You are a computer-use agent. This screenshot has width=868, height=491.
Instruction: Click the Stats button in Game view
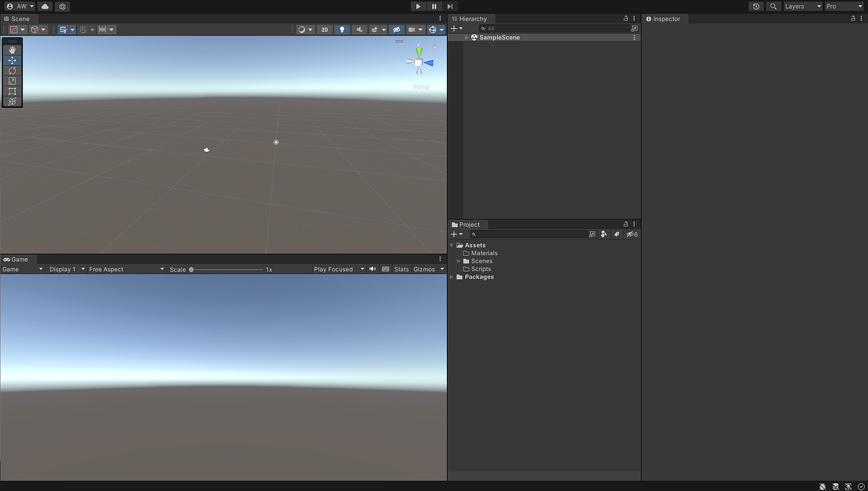point(401,269)
